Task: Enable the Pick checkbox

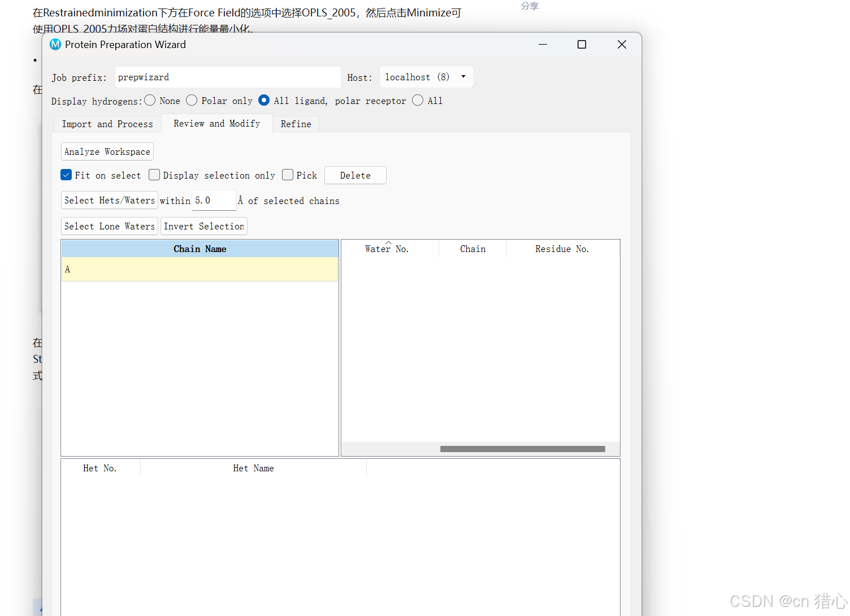Action: tap(288, 175)
